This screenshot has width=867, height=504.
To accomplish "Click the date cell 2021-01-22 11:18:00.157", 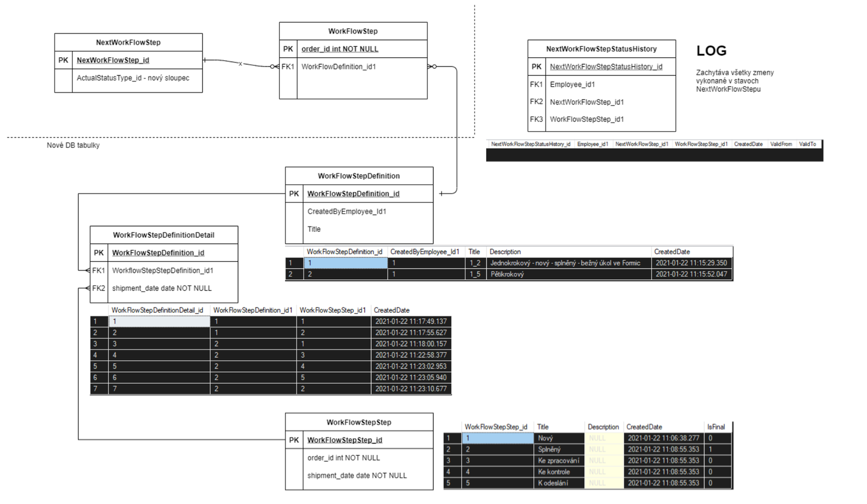I will (x=411, y=344).
